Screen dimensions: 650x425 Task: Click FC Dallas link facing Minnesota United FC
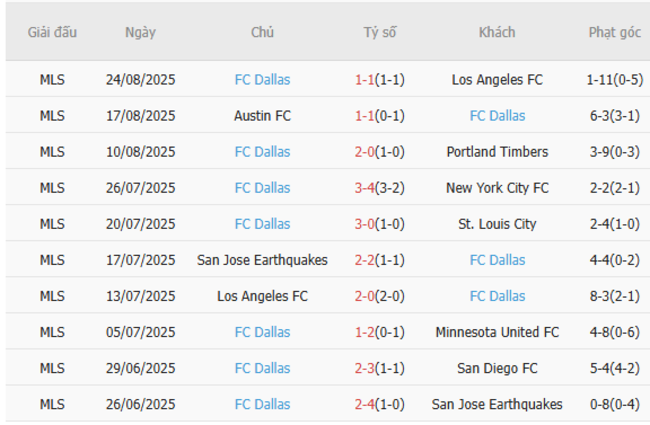coord(262,332)
